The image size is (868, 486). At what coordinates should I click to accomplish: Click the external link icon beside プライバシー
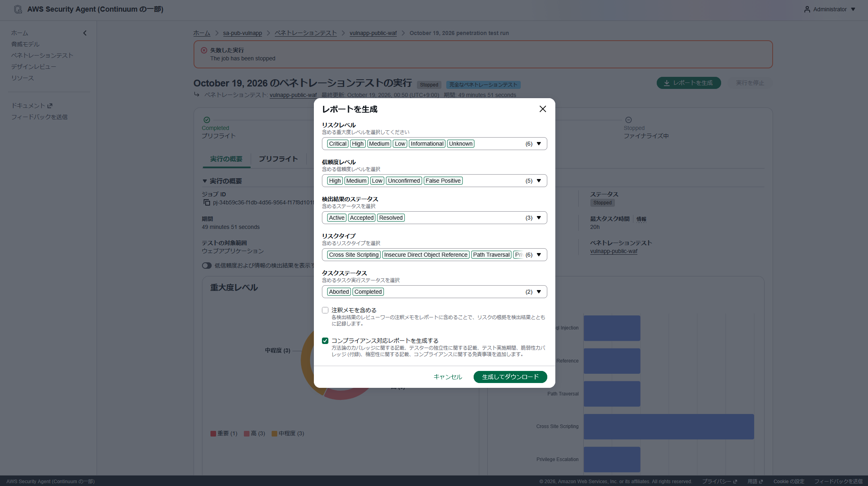pos(735,482)
